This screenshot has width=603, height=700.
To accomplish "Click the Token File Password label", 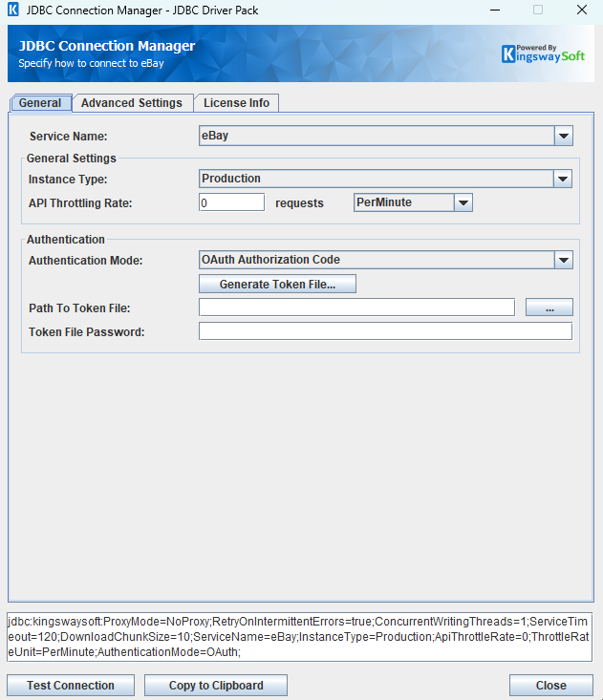I will [x=87, y=332].
